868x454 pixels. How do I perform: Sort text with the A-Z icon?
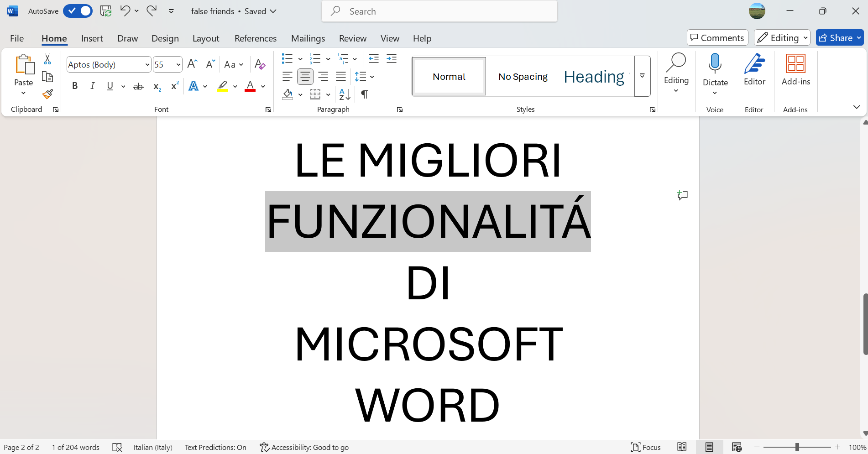tap(345, 94)
